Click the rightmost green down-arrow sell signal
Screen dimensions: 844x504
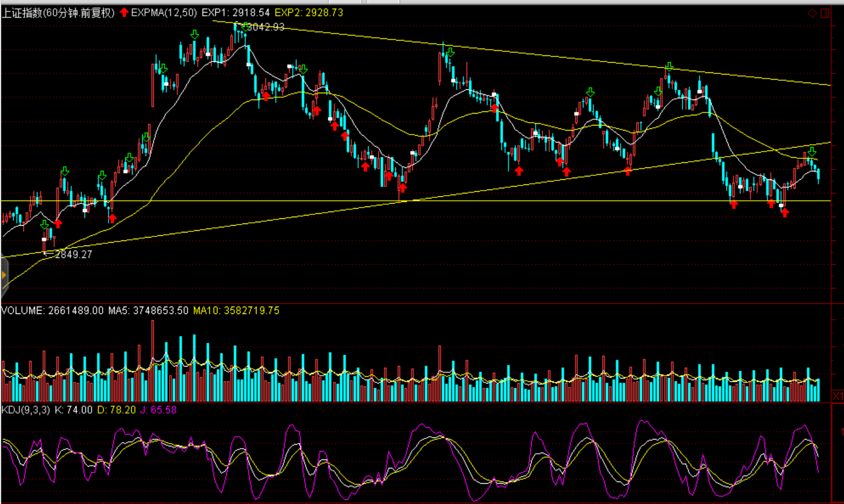pos(812,152)
